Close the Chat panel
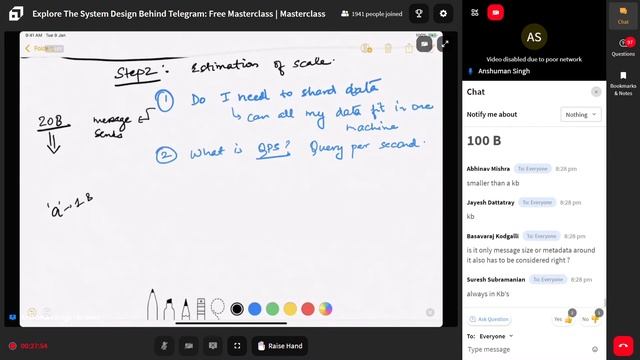 coord(596,92)
